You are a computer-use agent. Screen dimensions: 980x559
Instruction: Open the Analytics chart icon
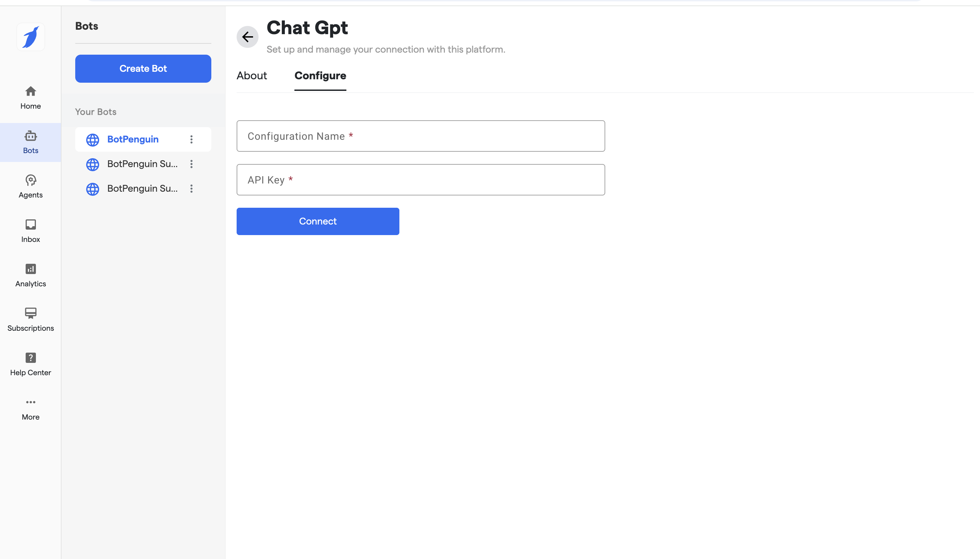[x=31, y=269]
